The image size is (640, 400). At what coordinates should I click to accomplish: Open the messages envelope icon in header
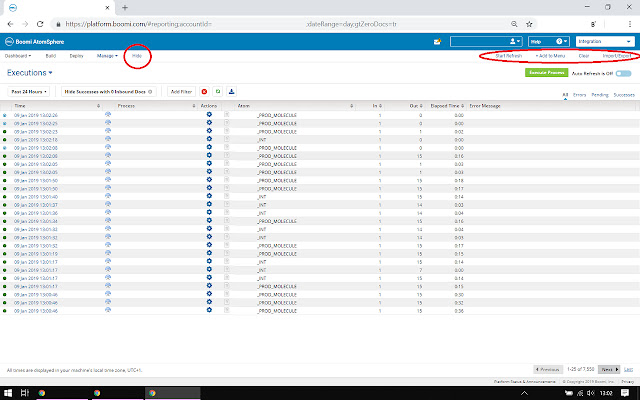click(437, 42)
